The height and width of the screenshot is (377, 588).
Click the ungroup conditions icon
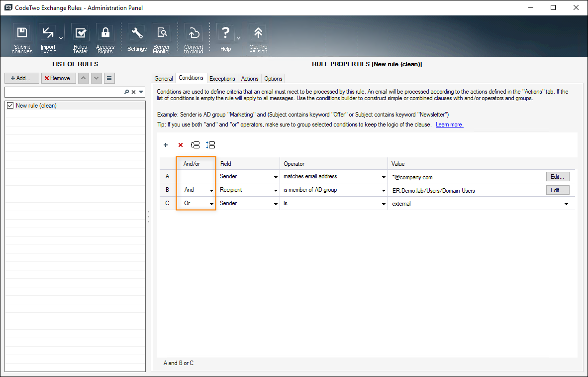pos(210,145)
